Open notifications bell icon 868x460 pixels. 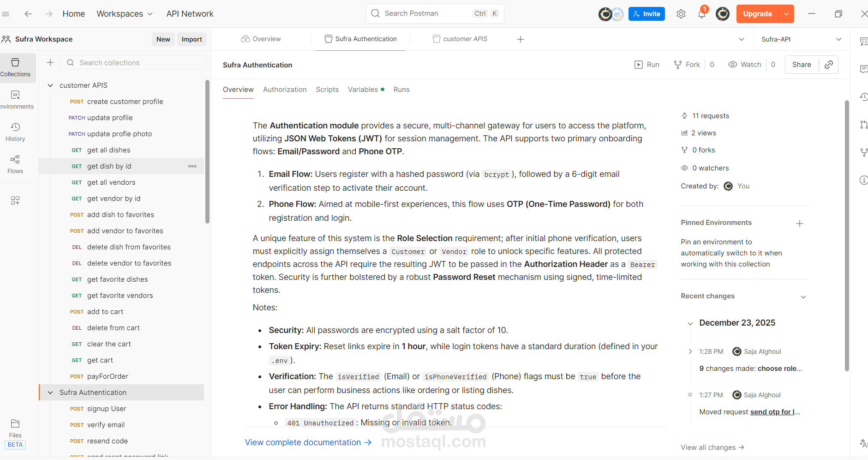(x=702, y=14)
